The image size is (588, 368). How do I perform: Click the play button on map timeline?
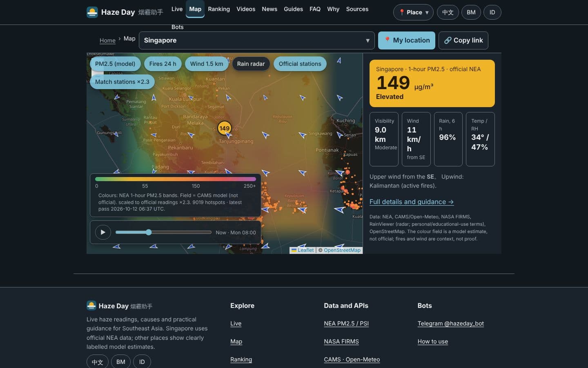tap(103, 232)
